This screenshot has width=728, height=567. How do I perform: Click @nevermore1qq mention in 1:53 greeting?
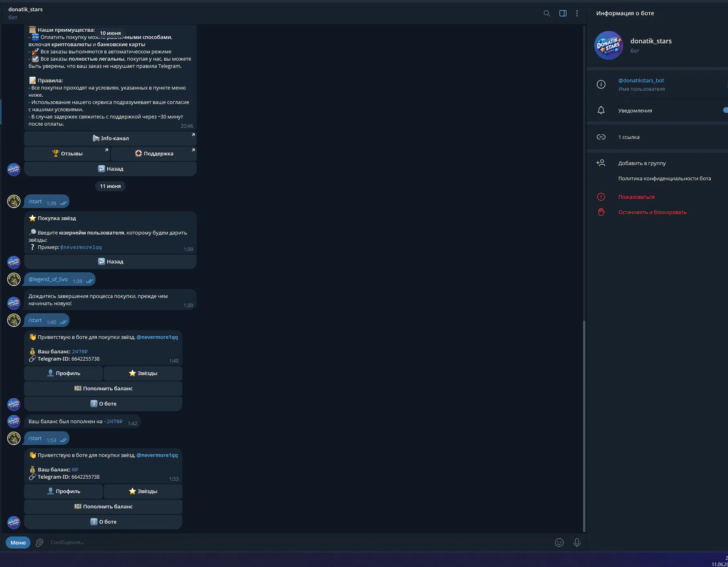[x=157, y=455]
